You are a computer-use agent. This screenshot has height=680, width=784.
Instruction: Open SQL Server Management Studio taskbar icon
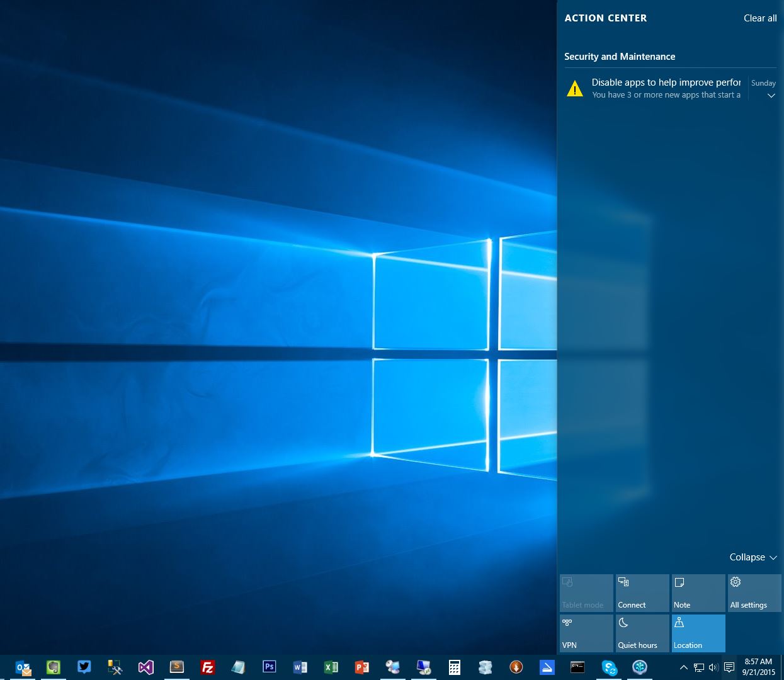click(x=115, y=667)
